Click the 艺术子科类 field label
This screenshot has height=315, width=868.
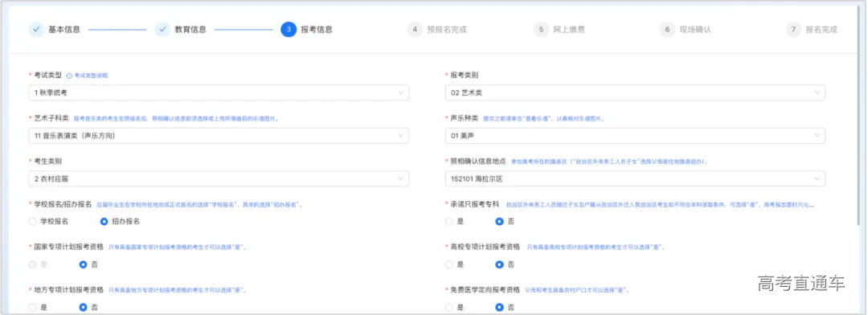[x=51, y=118]
